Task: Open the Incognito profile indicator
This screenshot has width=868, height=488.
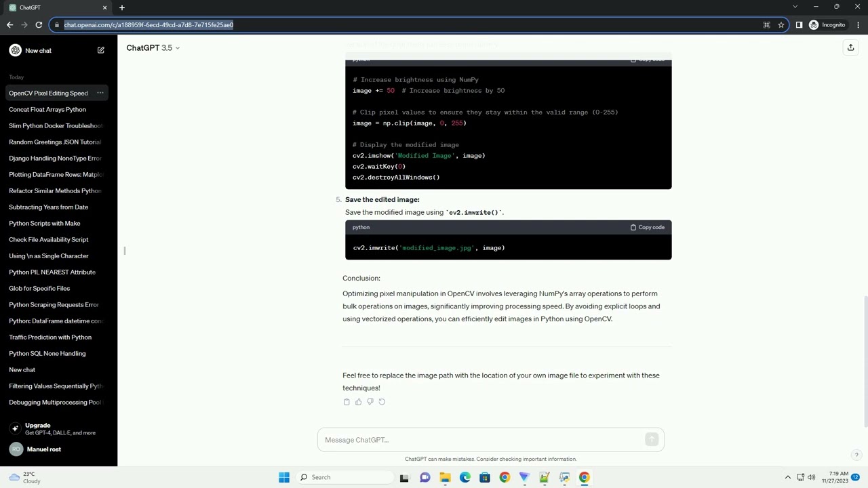Action: click(x=827, y=25)
